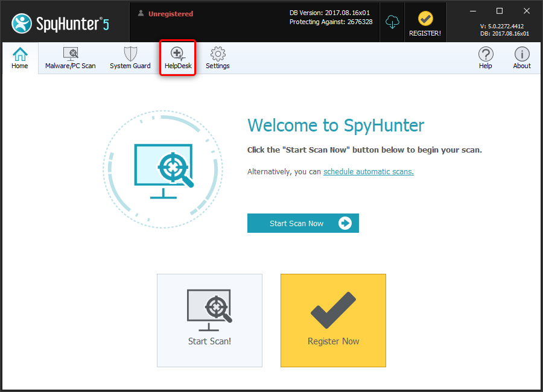Screen dimensions: 543x392
Task: Click the cloud update download icon
Action: [393, 22]
